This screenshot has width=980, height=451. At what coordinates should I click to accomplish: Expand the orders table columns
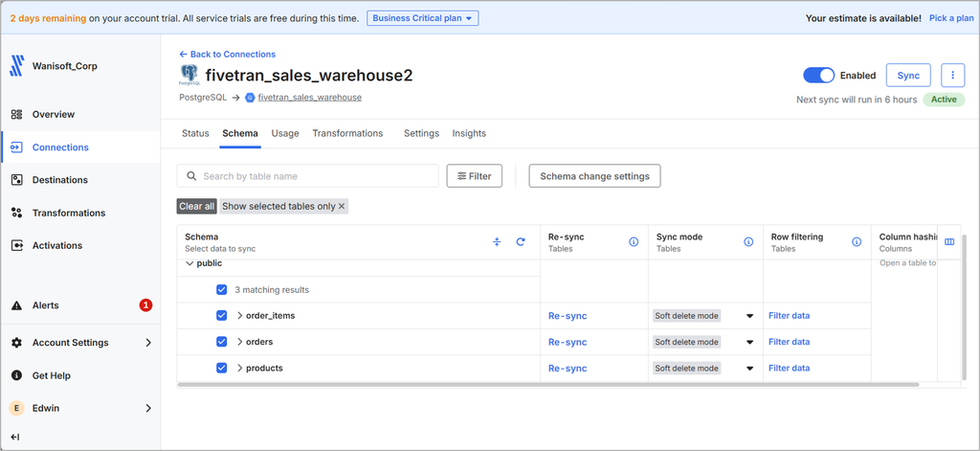click(x=239, y=342)
